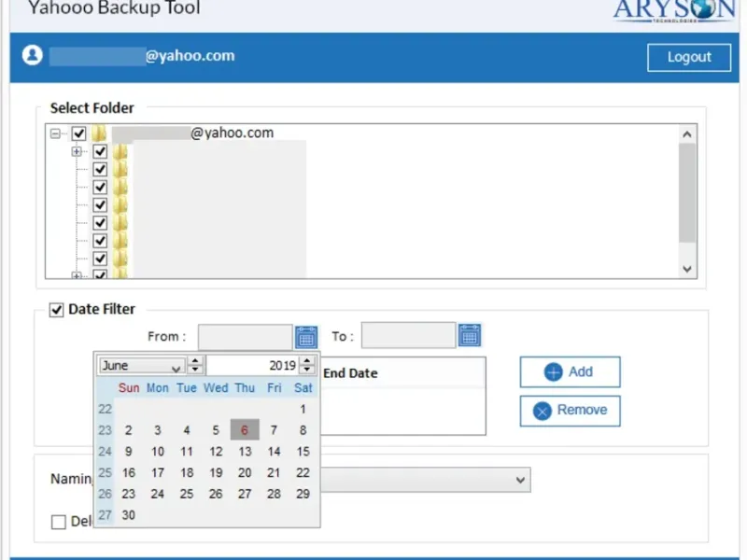
Task: Click the From date input field
Action: 245,337
